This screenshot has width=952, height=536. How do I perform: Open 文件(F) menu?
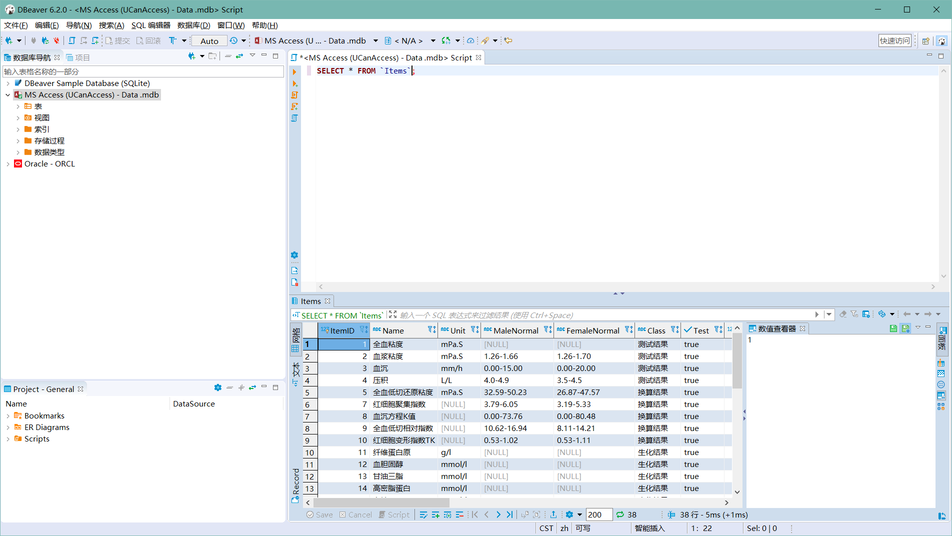(16, 25)
